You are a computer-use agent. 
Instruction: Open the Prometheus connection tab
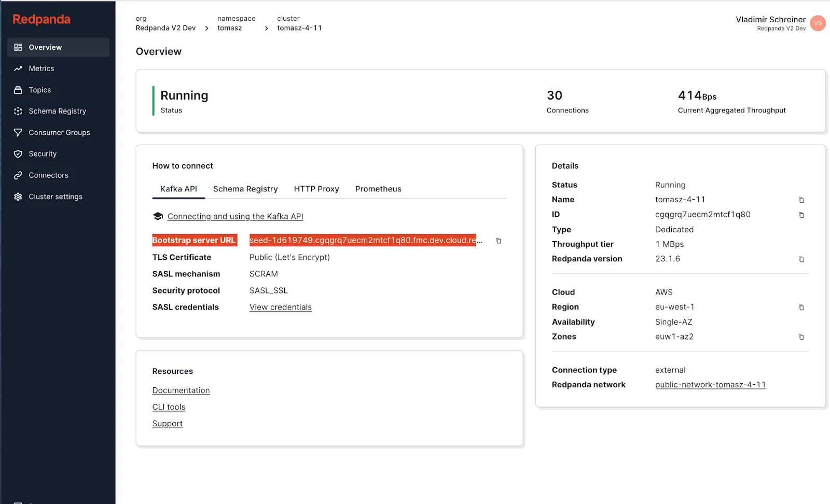378,189
